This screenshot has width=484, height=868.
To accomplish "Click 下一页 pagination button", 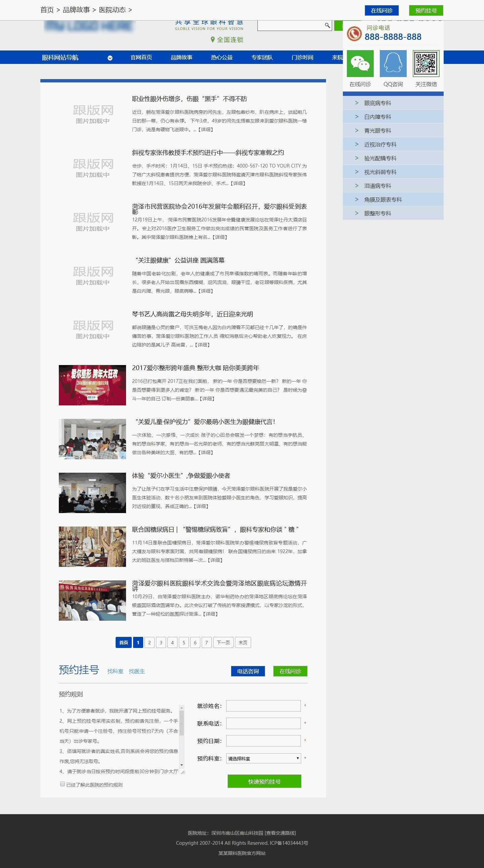I will (x=224, y=642).
